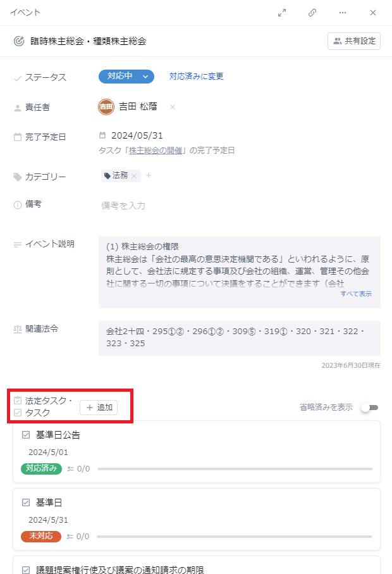This screenshot has height=574, width=392.
Task: Click 吉田 avatar of the assignee
Action: tap(106, 107)
